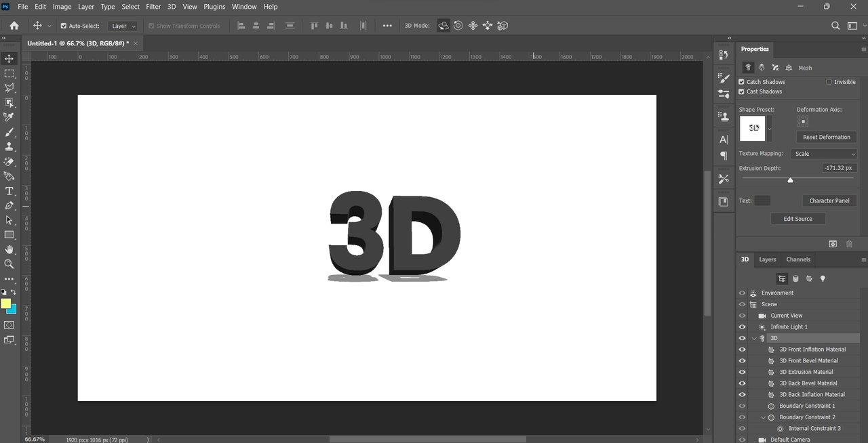Hide Infinite Light 1 via eye icon
Screen dimensions: 868x443
(x=742, y=327)
